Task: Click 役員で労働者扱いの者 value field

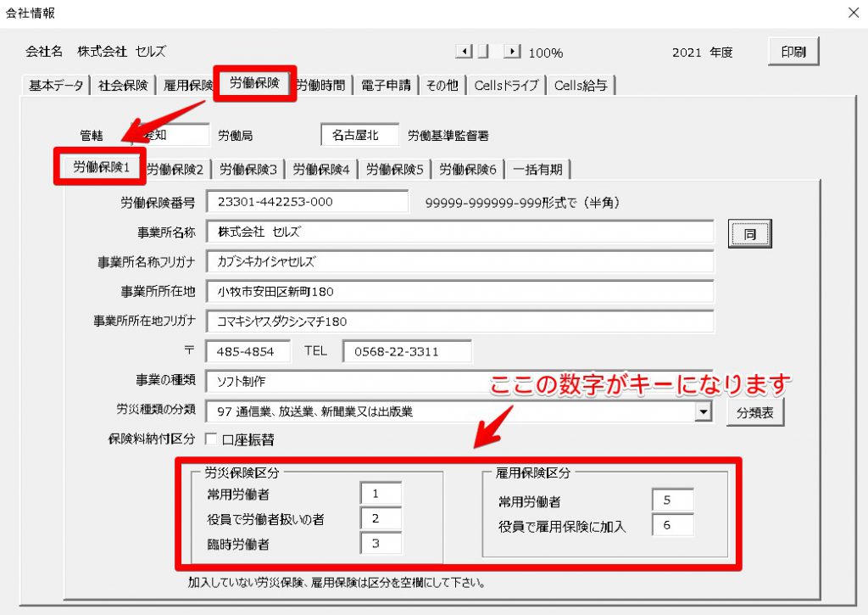Action: pyautogui.click(x=381, y=518)
